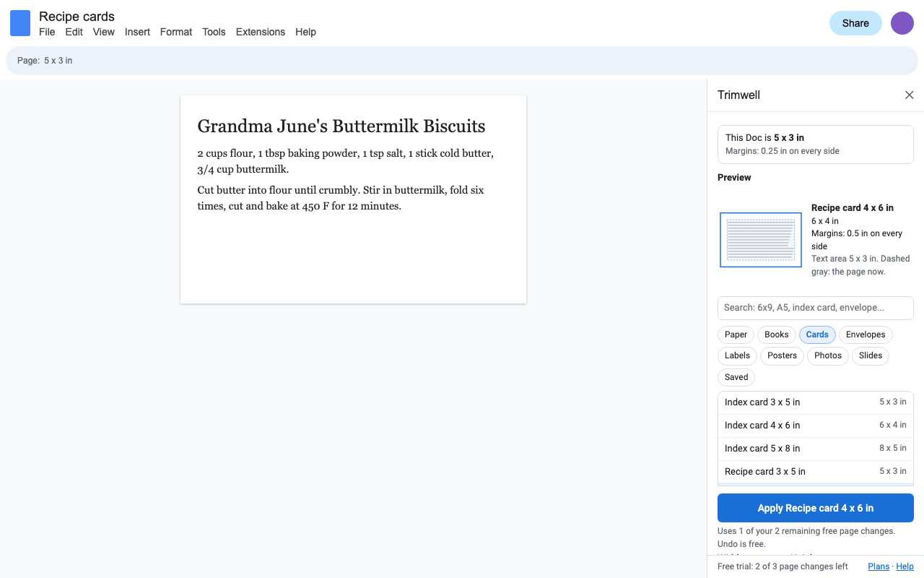Select the Cards category chip
The image size is (924, 578).
click(x=817, y=335)
